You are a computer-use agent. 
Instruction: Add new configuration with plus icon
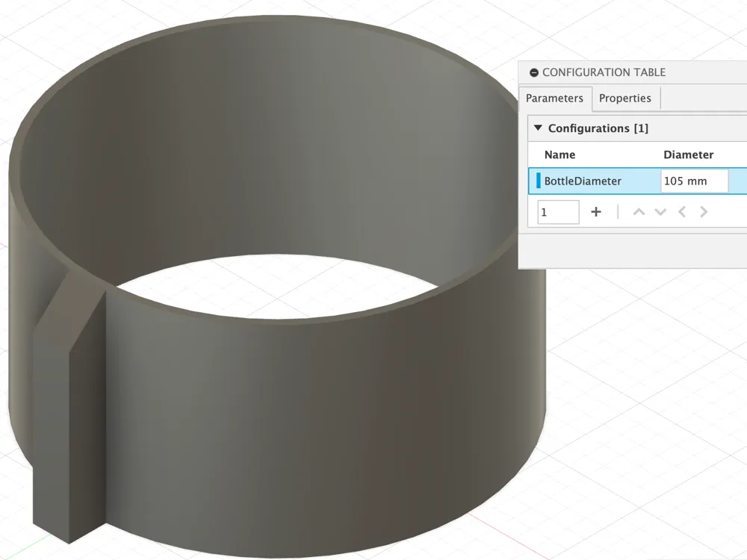596,212
